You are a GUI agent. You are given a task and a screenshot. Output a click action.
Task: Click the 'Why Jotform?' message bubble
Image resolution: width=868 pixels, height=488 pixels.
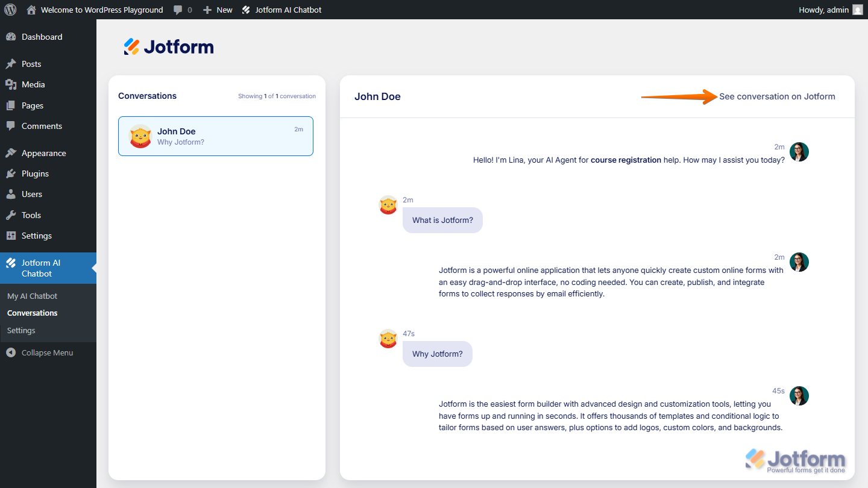click(x=438, y=354)
